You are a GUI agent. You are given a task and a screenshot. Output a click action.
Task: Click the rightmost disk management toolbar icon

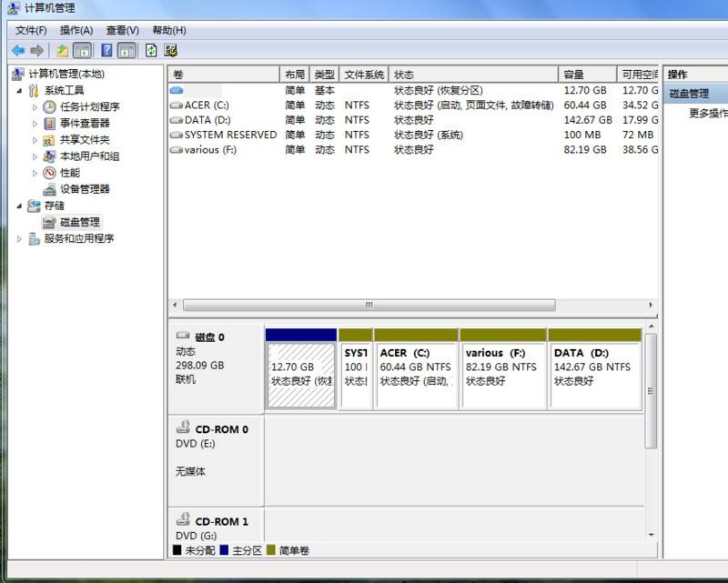tap(170, 50)
